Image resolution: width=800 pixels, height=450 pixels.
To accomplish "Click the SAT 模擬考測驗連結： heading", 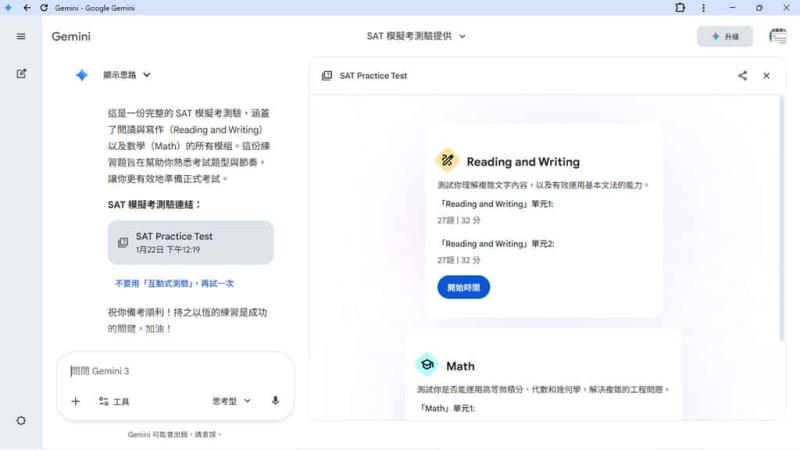I will pos(154,205).
